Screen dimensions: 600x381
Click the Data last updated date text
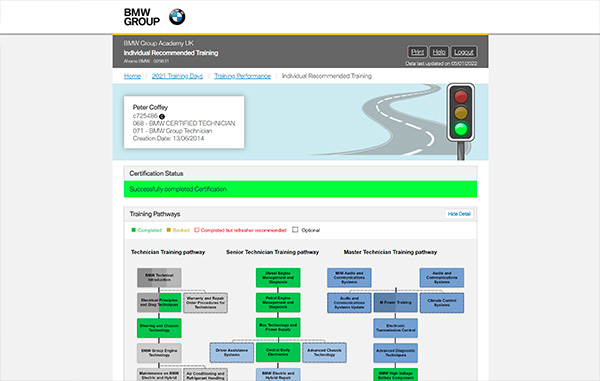(x=441, y=64)
